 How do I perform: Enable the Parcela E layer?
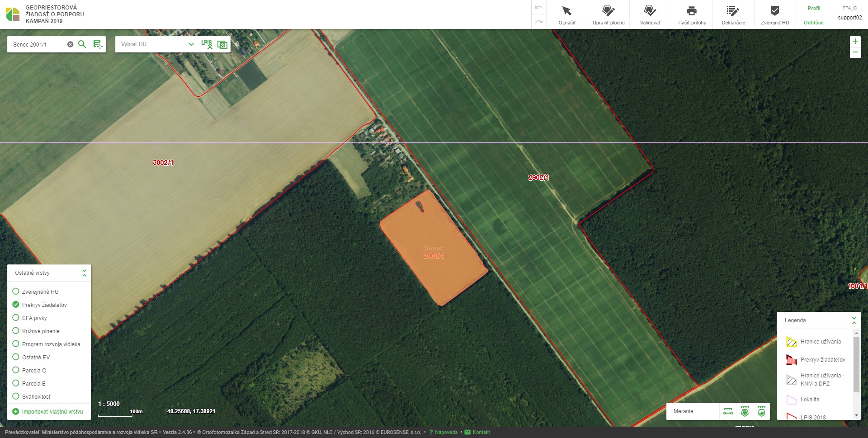tap(16, 383)
